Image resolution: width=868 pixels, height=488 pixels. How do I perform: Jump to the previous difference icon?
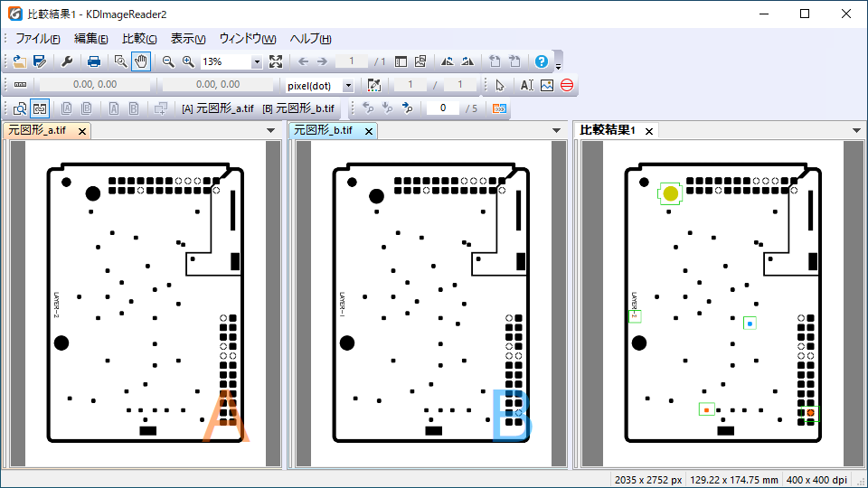tap(368, 108)
